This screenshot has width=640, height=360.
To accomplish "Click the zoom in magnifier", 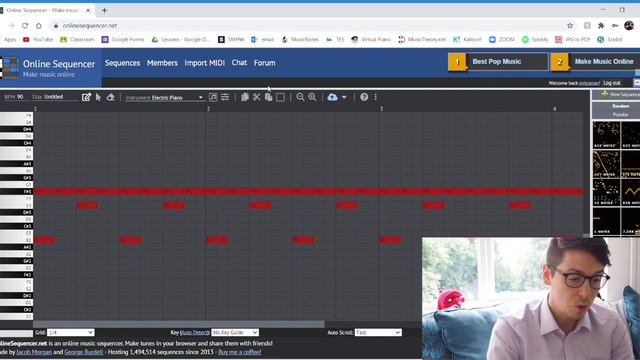I will pyautogui.click(x=312, y=97).
